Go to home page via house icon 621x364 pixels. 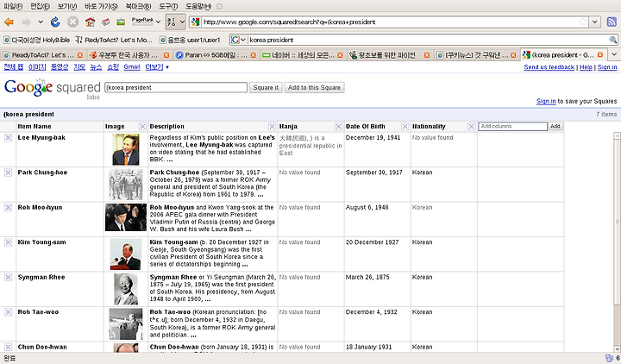pos(91,22)
